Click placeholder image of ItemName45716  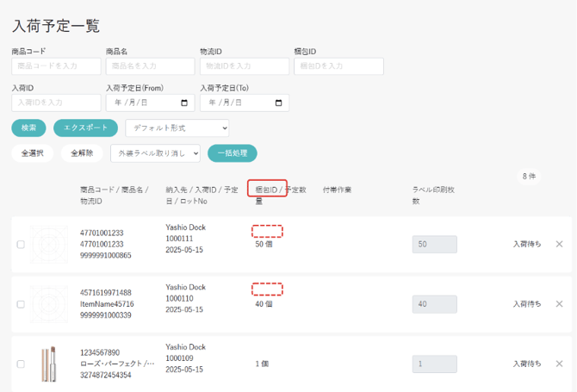pos(49,304)
